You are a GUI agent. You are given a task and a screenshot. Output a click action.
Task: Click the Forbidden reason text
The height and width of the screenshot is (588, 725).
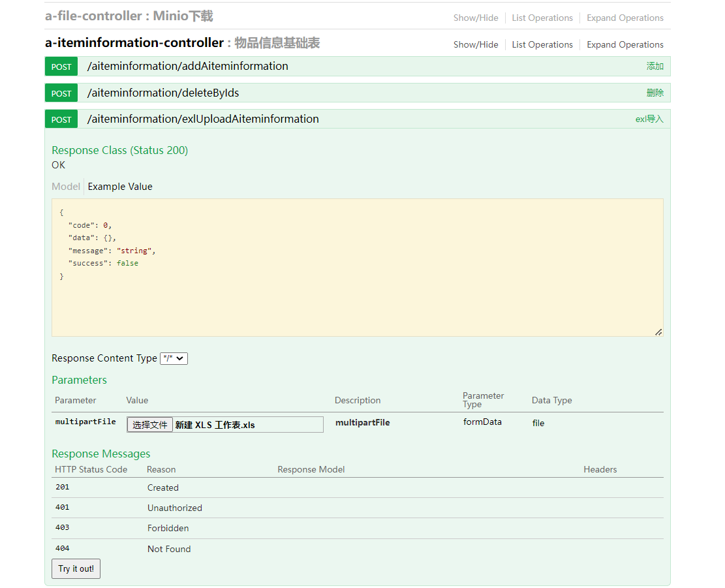168,529
